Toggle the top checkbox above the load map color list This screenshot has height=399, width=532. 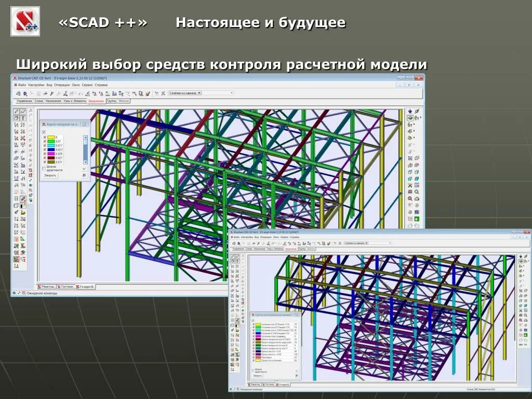pos(44,131)
